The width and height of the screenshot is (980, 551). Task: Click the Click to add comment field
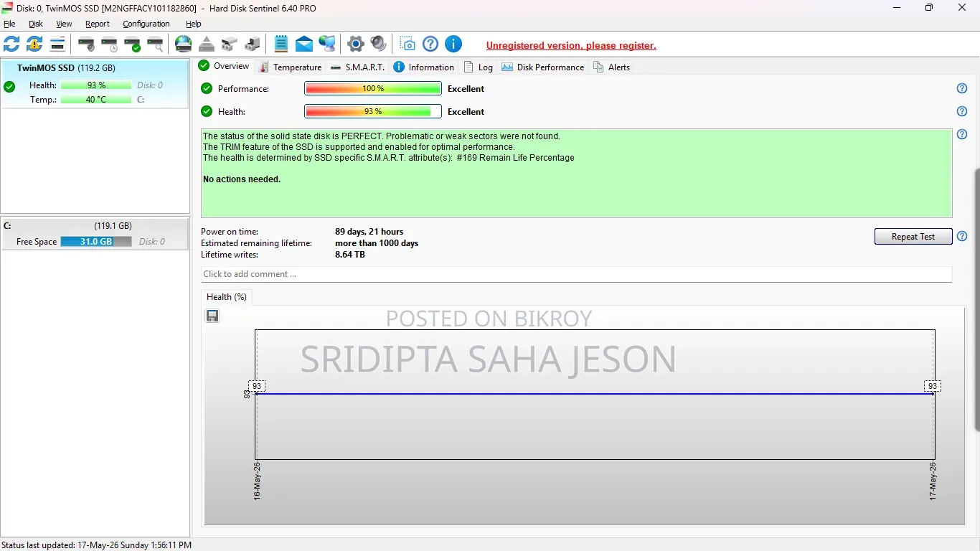(x=576, y=274)
